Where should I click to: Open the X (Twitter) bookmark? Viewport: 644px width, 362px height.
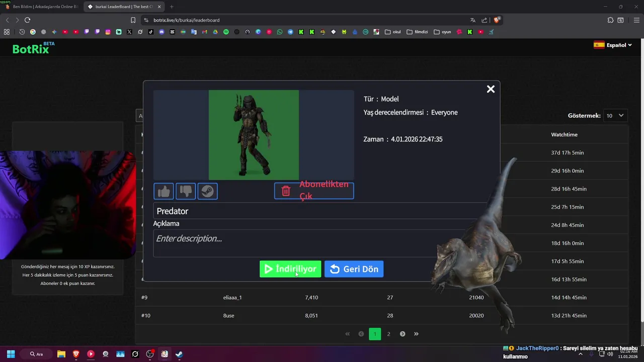pos(129,32)
